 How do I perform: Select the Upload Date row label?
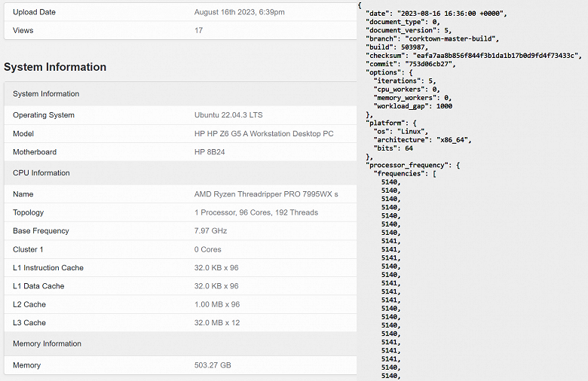(x=34, y=12)
